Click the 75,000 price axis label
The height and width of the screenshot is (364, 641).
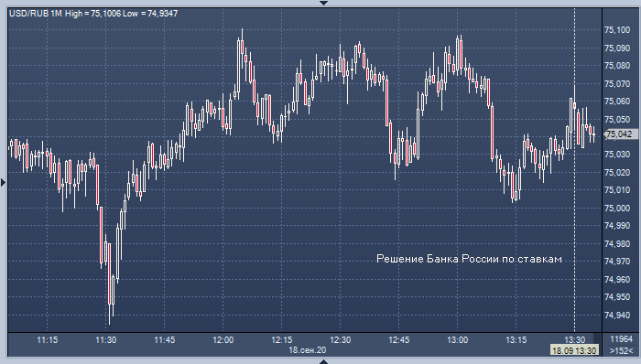pos(617,209)
